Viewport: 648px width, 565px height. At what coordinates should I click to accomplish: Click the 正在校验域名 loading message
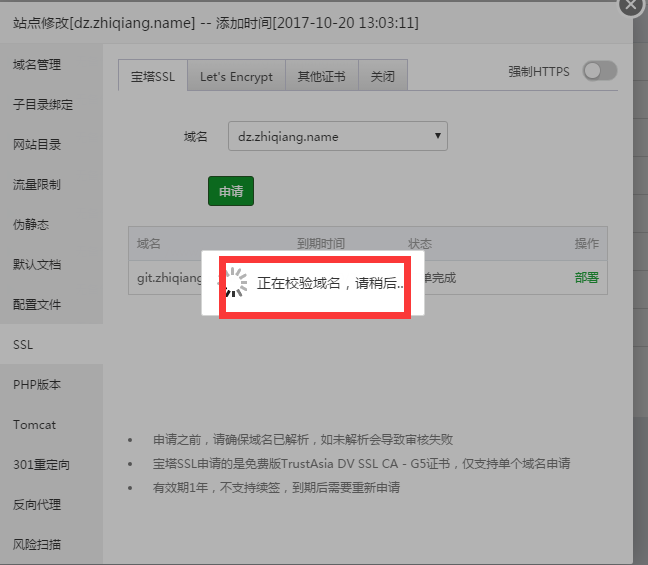(x=330, y=283)
